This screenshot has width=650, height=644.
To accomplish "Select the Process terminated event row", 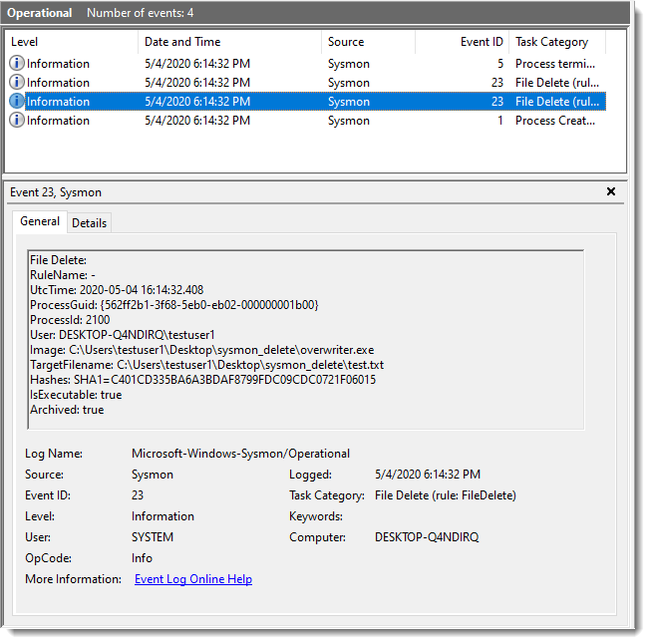I will click(x=299, y=64).
